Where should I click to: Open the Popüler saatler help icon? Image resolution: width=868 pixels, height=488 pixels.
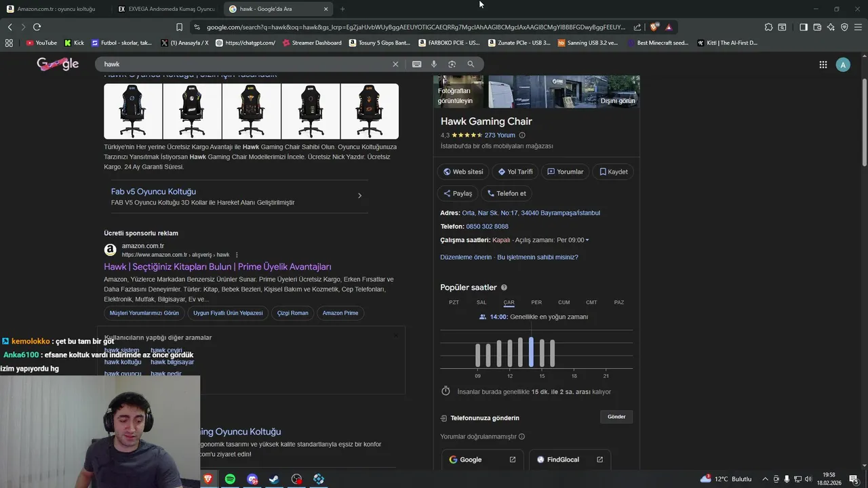(x=504, y=287)
